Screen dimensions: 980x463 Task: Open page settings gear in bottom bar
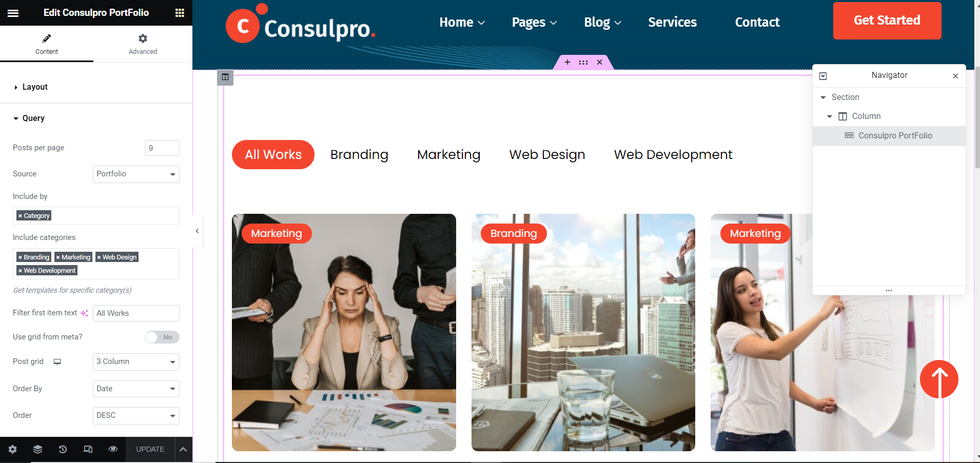[x=13, y=449]
